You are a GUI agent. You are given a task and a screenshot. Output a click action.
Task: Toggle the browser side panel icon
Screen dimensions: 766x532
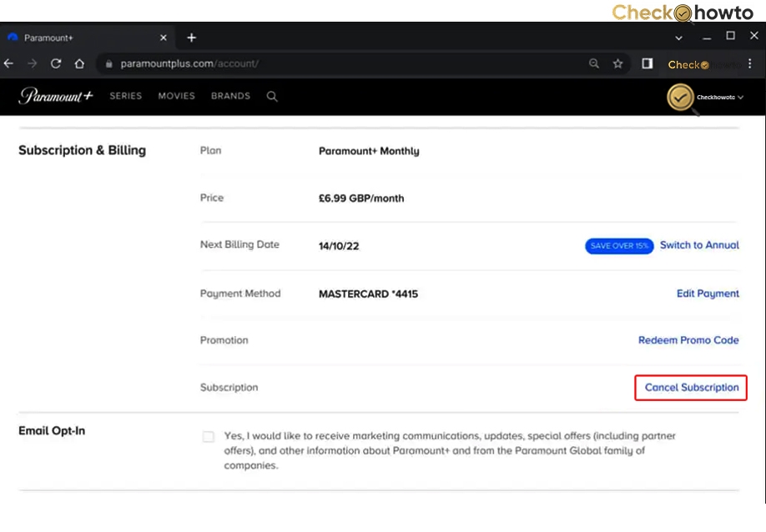tap(648, 63)
